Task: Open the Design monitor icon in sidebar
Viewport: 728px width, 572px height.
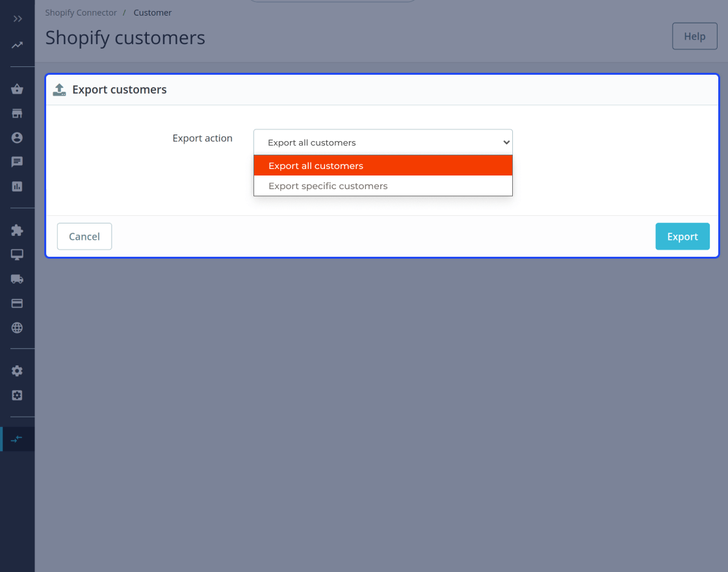Action: [x=17, y=254]
